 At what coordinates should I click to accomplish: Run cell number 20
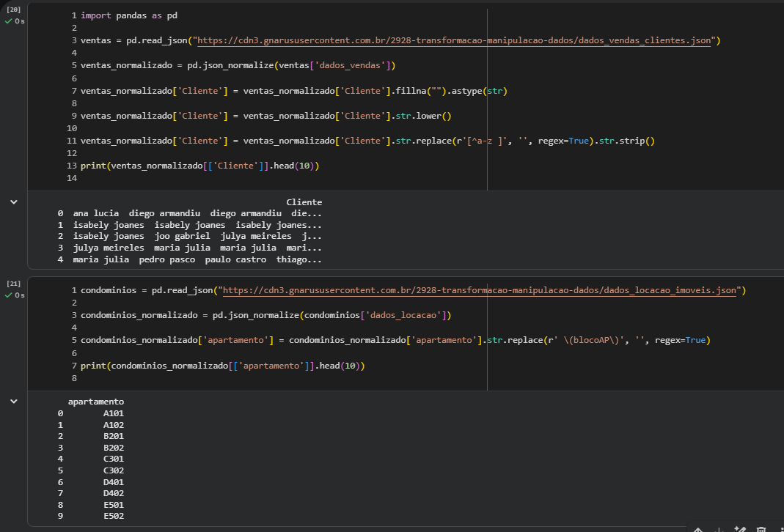tap(13, 10)
